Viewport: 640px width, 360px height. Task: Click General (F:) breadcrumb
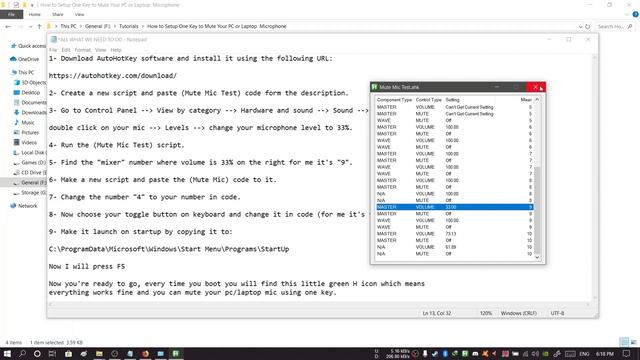click(98, 26)
